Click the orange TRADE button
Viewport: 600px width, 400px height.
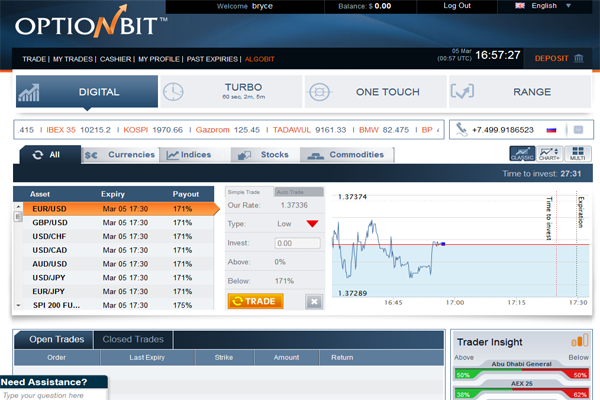[x=256, y=301]
